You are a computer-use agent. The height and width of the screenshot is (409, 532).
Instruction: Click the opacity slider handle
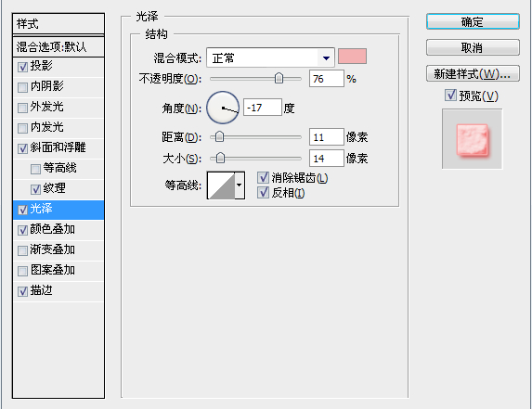(x=279, y=78)
